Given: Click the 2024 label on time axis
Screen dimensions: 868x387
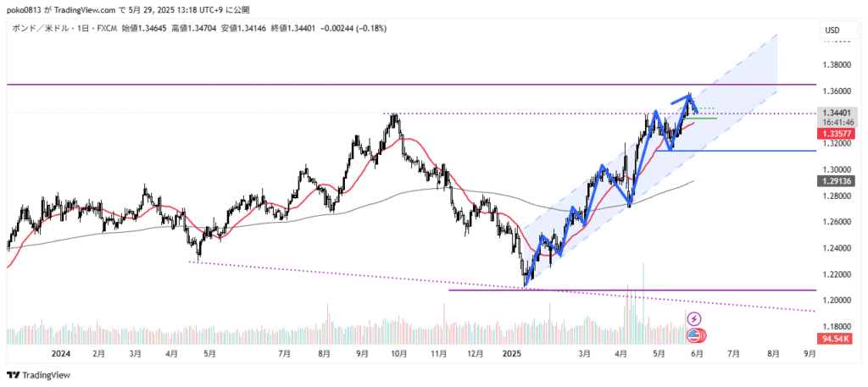Looking at the screenshot, I should click(x=60, y=354).
